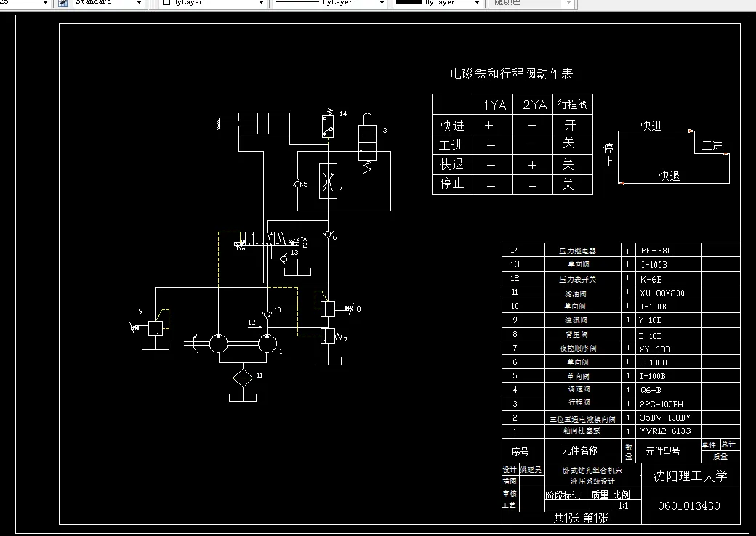Click the white ByLayer color swatch box

coord(166,2)
